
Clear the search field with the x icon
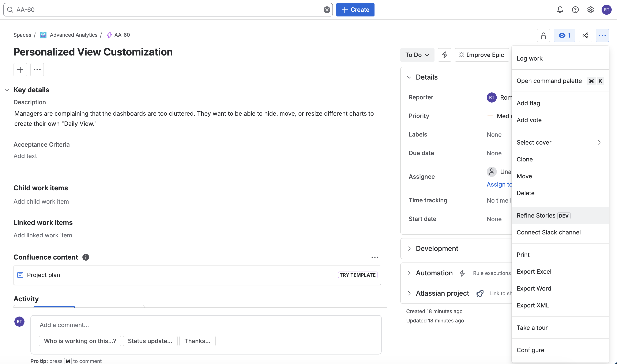(327, 9)
